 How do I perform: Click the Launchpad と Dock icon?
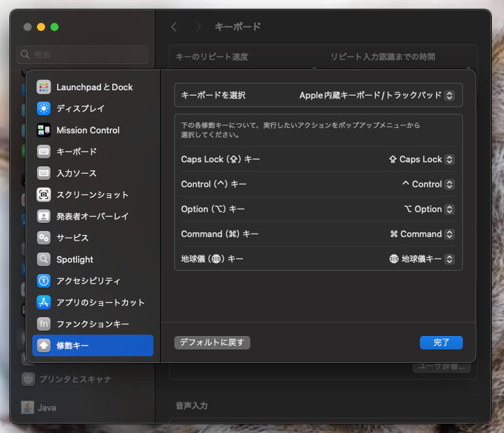pyautogui.click(x=44, y=87)
